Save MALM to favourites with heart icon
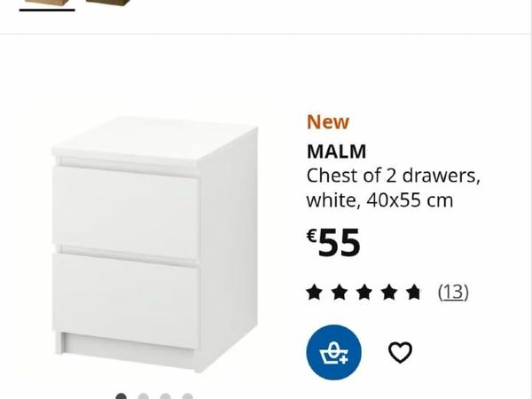The image size is (532, 399). 400,352
